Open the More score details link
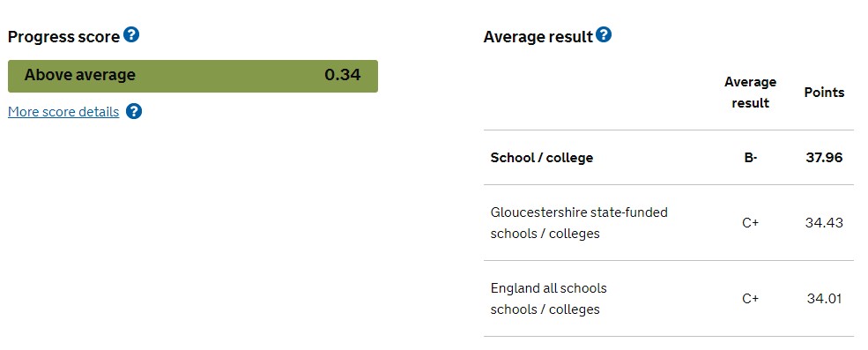 pos(63,112)
